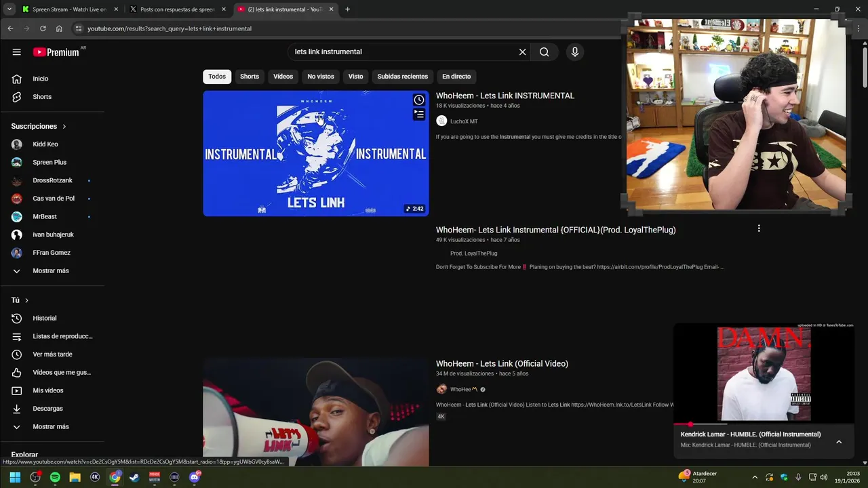Open the WhoHeem channel avatar
Image resolution: width=868 pixels, height=488 pixels.
[441, 389]
